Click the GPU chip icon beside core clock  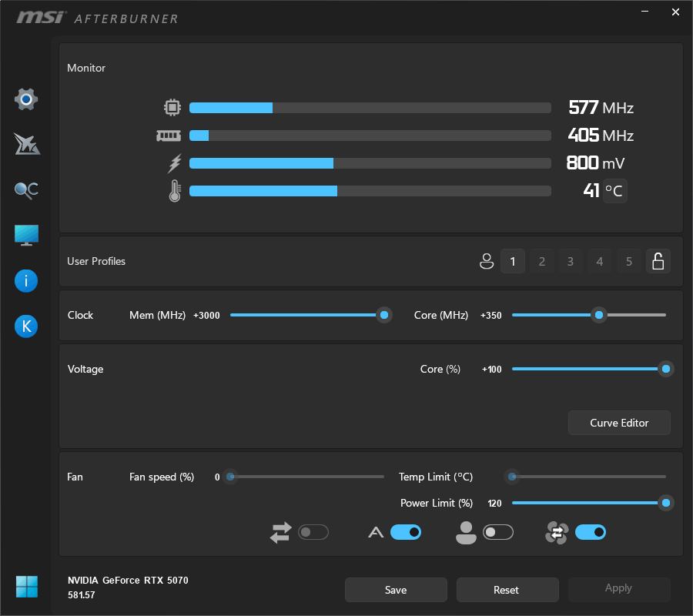(172, 107)
